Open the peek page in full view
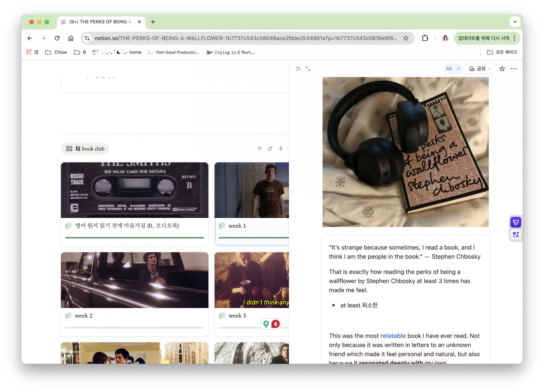Viewport: 544px width, 392px height. (308, 69)
